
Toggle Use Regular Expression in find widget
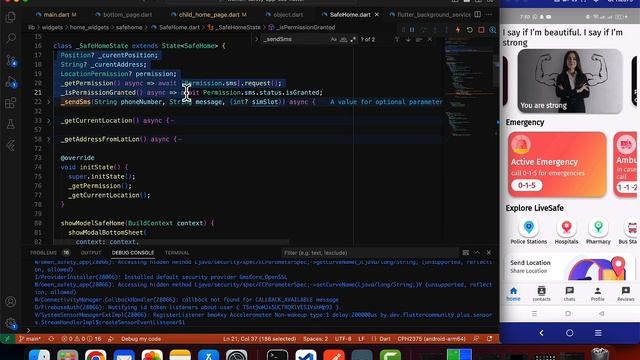coord(353,40)
